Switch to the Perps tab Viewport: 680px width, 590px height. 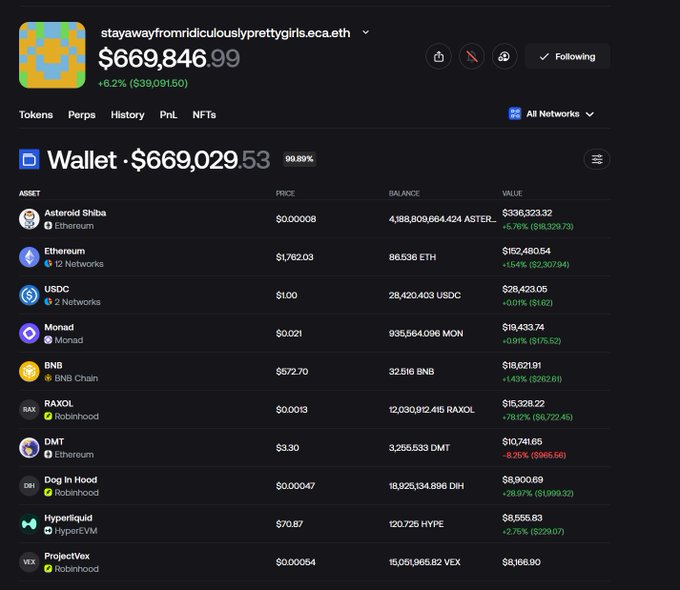(x=82, y=115)
